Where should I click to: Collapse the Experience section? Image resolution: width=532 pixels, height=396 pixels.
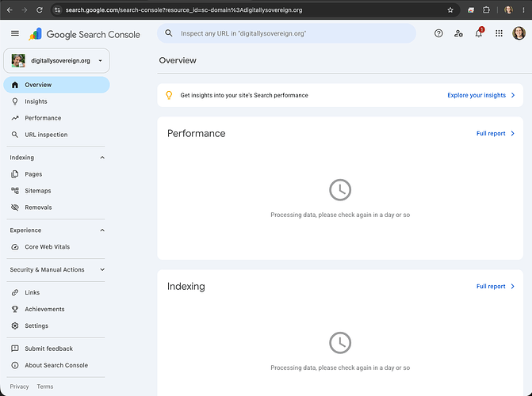point(102,230)
